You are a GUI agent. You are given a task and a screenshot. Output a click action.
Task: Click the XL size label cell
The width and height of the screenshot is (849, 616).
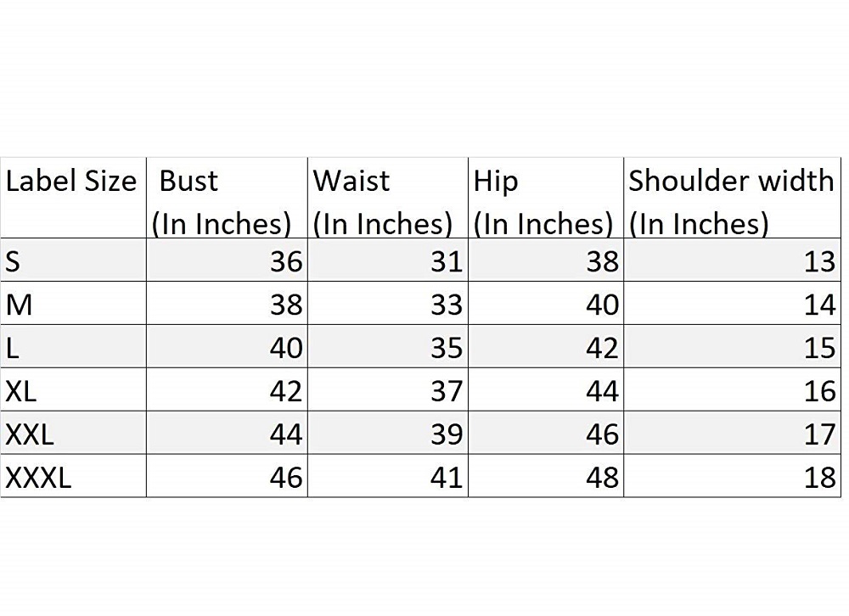(73, 389)
